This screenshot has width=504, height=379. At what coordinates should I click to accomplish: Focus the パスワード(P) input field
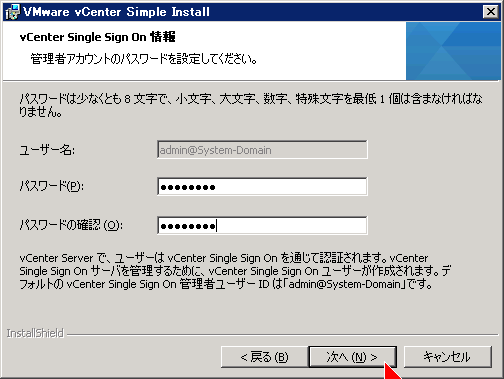[262, 186]
